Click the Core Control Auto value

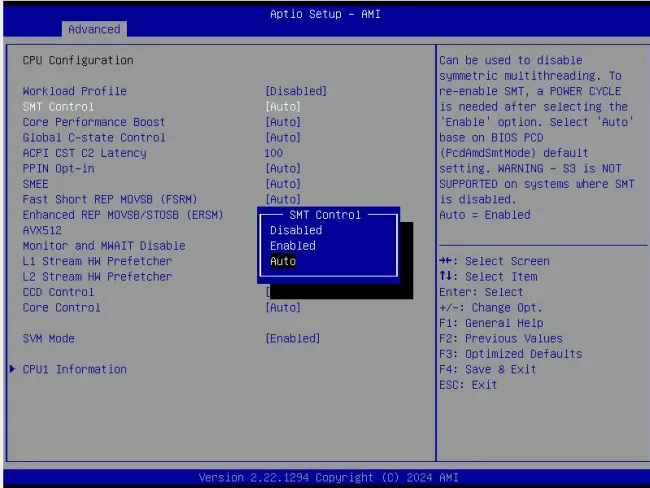(x=282, y=308)
